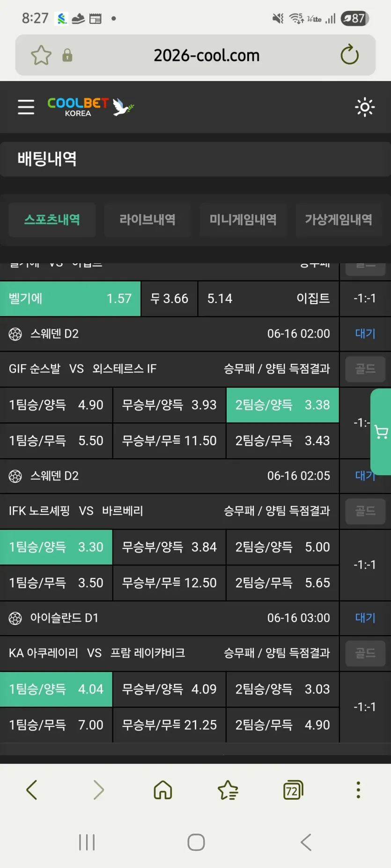Choose 1팀승/양득 4.04 for KA 아쿠레이리

[x=56, y=689]
